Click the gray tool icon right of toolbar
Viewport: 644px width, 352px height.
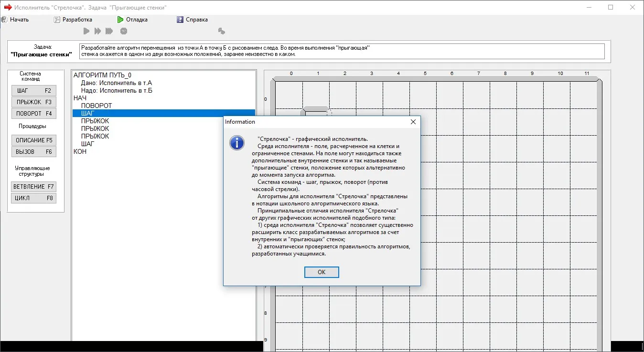point(221,31)
